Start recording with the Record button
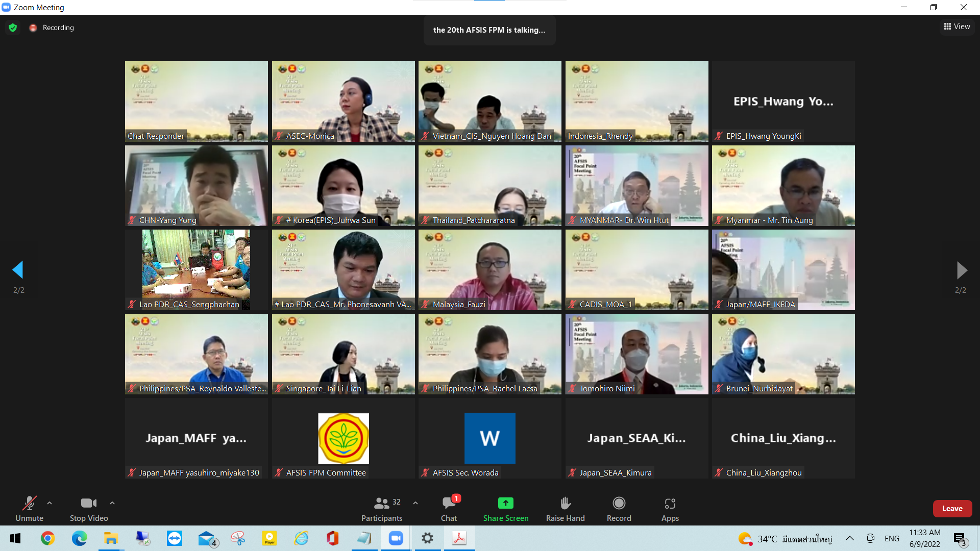The image size is (980, 551). tap(619, 509)
